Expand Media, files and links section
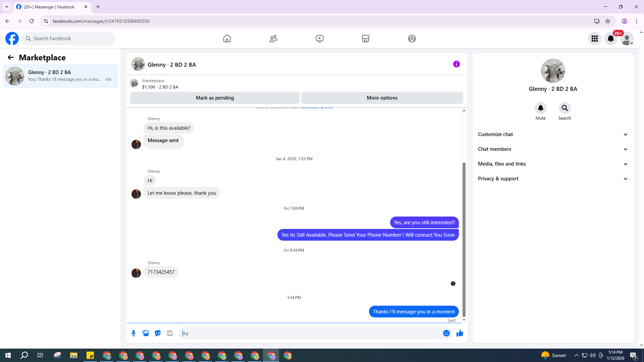This screenshot has height=362, width=644. [x=553, y=164]
